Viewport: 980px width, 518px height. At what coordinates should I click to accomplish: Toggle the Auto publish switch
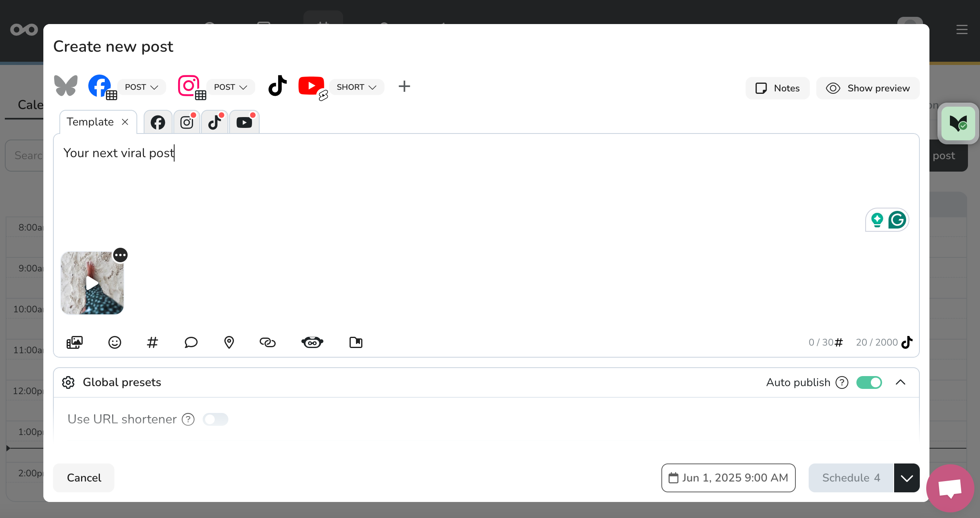click(869, 382)
